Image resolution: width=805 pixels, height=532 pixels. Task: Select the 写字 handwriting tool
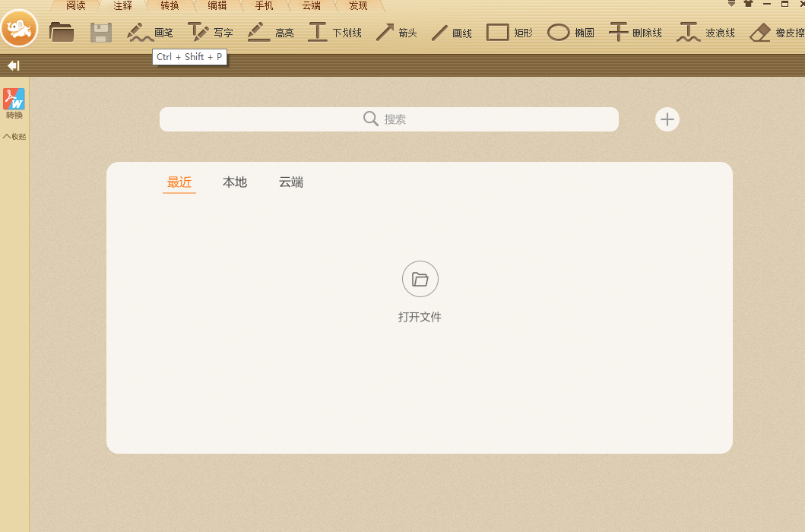[x=211, y=32]
